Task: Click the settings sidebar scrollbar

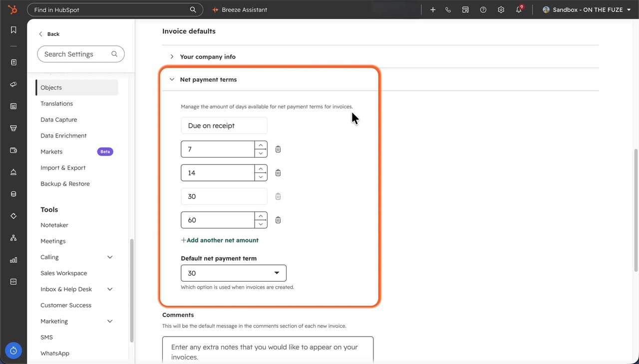Action: [x=132, y=291]
